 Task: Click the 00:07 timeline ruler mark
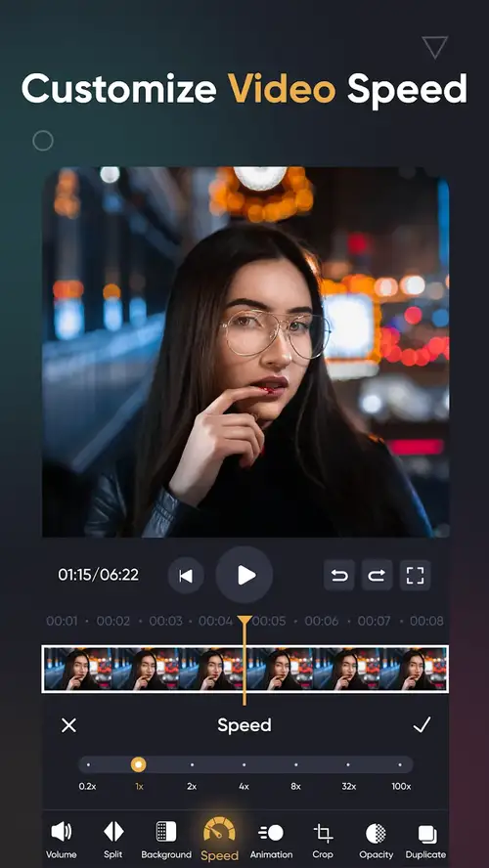point(374,621)
